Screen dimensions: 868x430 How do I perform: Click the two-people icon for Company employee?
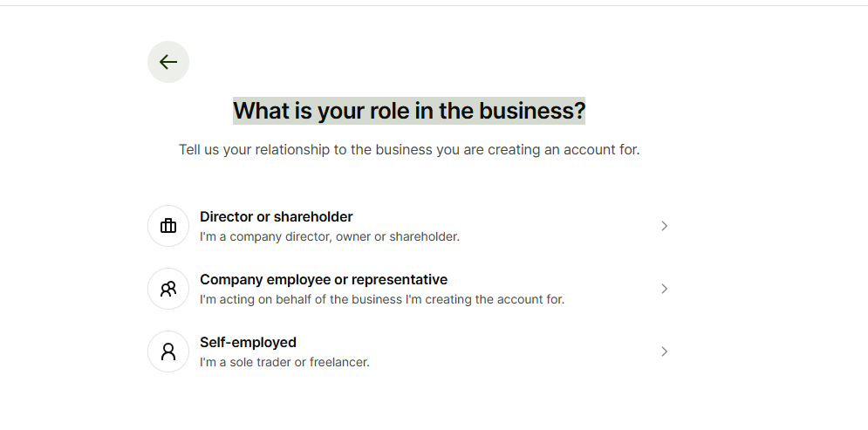[168, 289]
